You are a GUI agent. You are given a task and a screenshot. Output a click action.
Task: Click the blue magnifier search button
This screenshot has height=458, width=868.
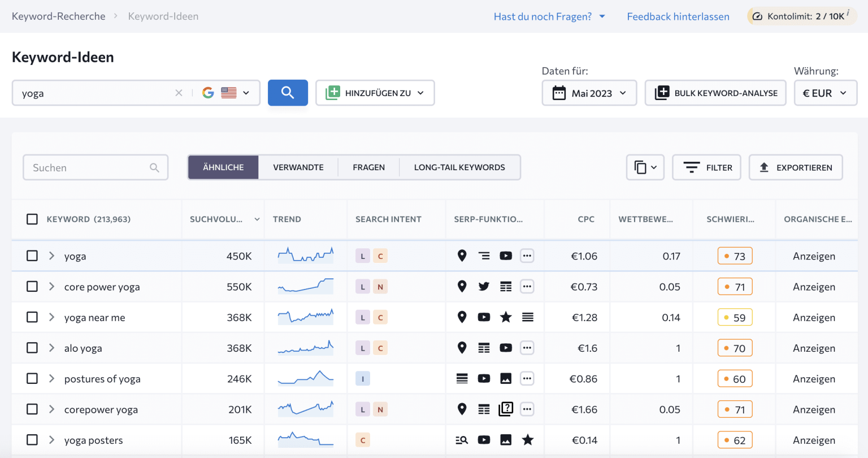288,93
